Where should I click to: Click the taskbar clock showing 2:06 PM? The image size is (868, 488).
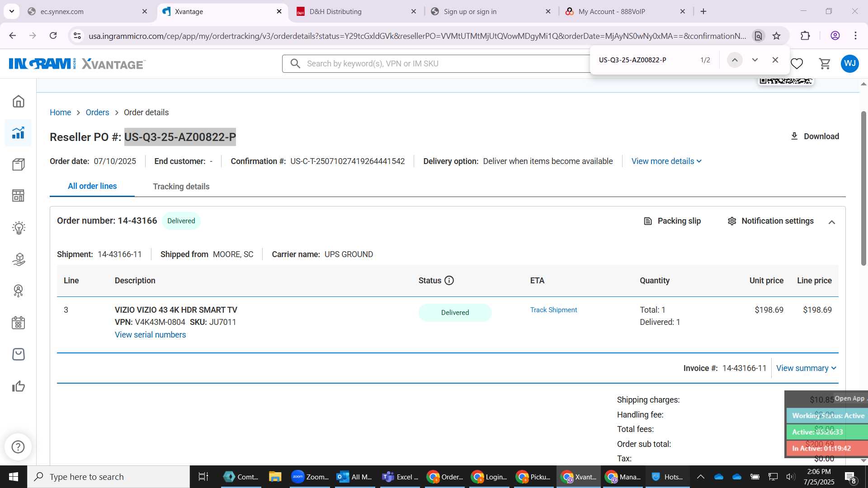(819, 477)
